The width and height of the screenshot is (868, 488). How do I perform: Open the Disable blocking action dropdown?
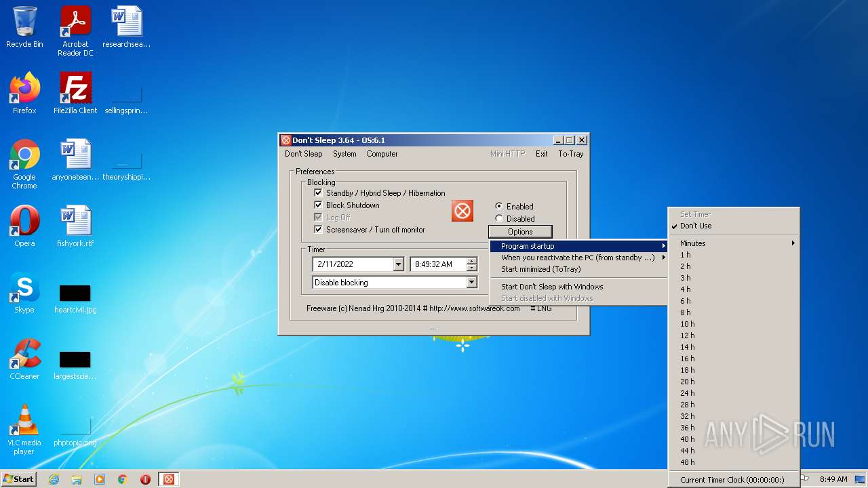(472, 283)
